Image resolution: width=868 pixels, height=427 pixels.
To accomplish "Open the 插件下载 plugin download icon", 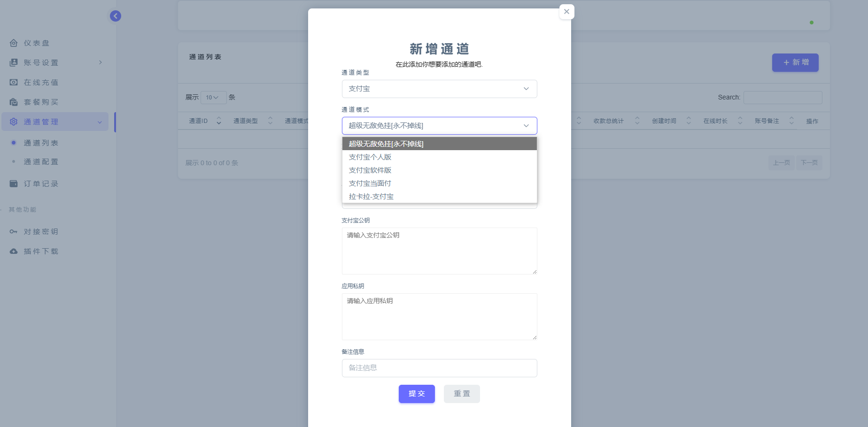I will click(x=14, y=251).
